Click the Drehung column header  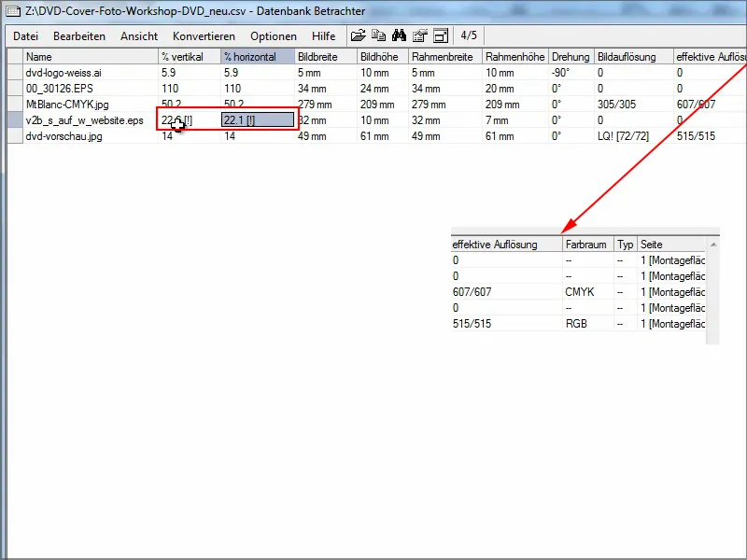tap(571, 57)
